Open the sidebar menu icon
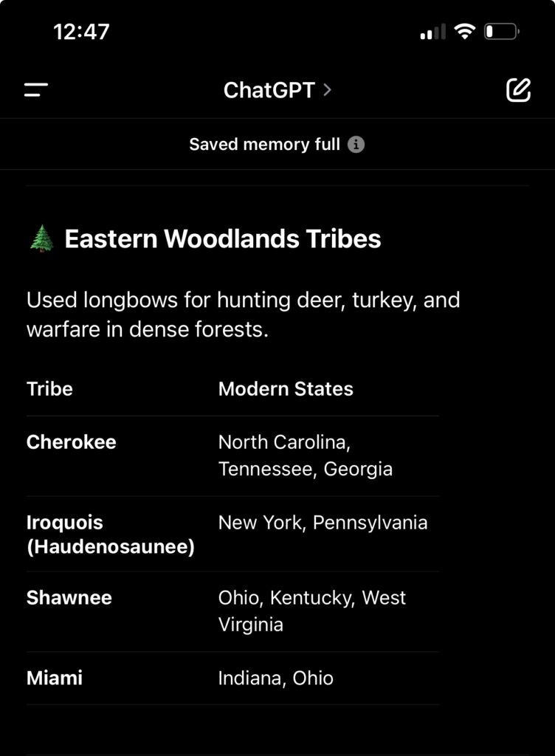The image size is (555, 756). click(x=35, y=90)
